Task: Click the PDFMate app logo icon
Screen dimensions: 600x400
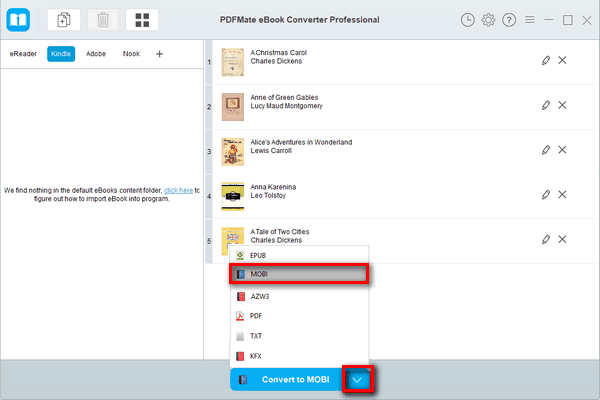Action: 18,20
